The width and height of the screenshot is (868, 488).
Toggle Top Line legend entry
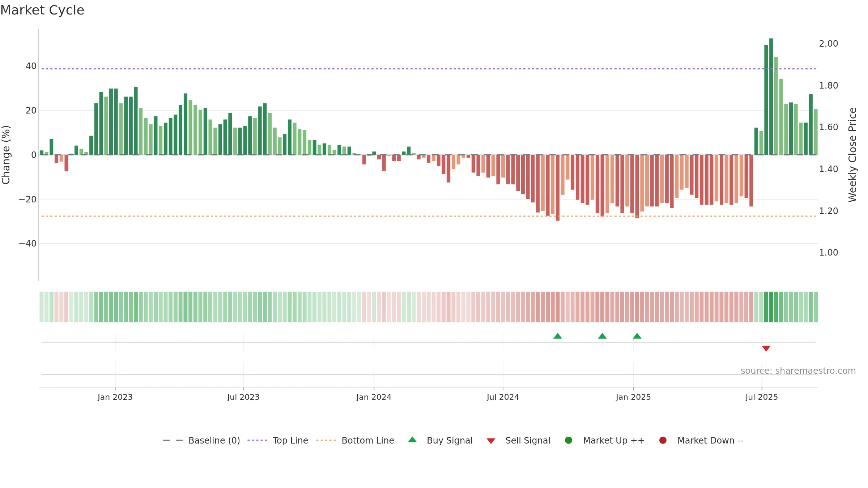click(x=278, y=440)
